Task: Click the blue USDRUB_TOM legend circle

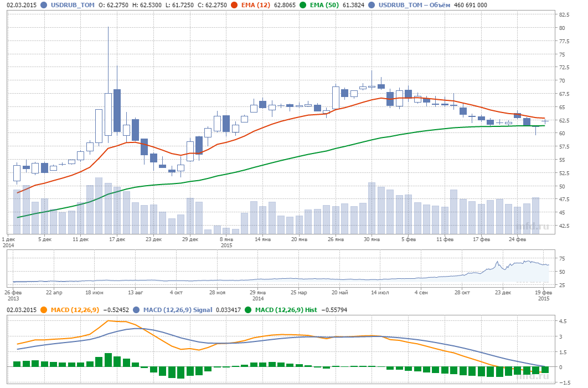Action: 44,5
